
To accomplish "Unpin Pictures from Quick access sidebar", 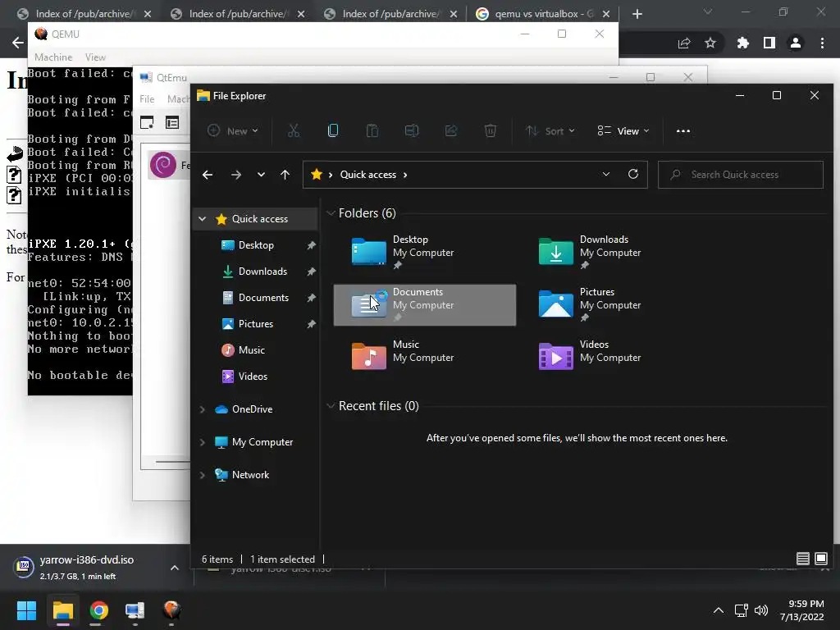I will click(311, 324).
